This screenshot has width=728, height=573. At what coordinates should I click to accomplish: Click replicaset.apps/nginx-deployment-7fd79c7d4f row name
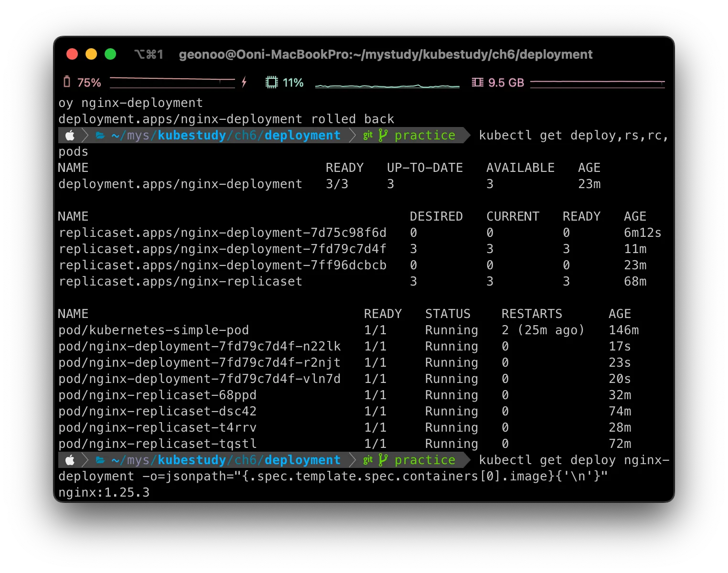point(223,249)
